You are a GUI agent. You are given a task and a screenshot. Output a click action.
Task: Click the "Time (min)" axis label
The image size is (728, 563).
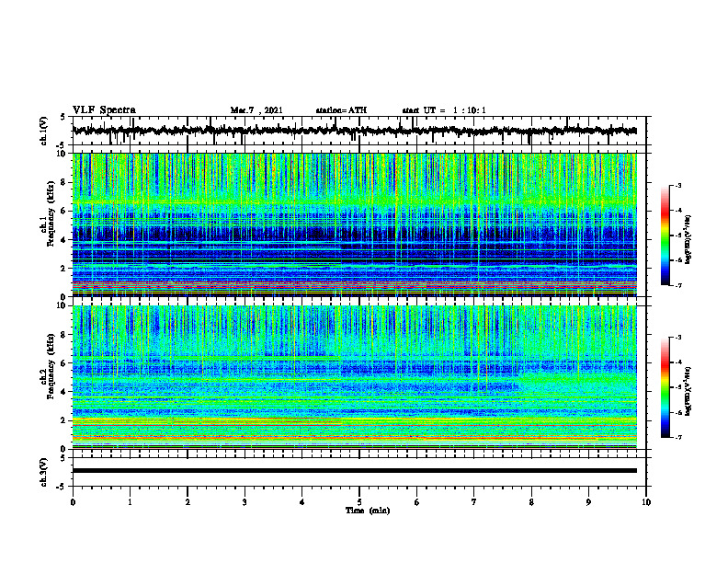pyautogui.click(x=368, y=511)
